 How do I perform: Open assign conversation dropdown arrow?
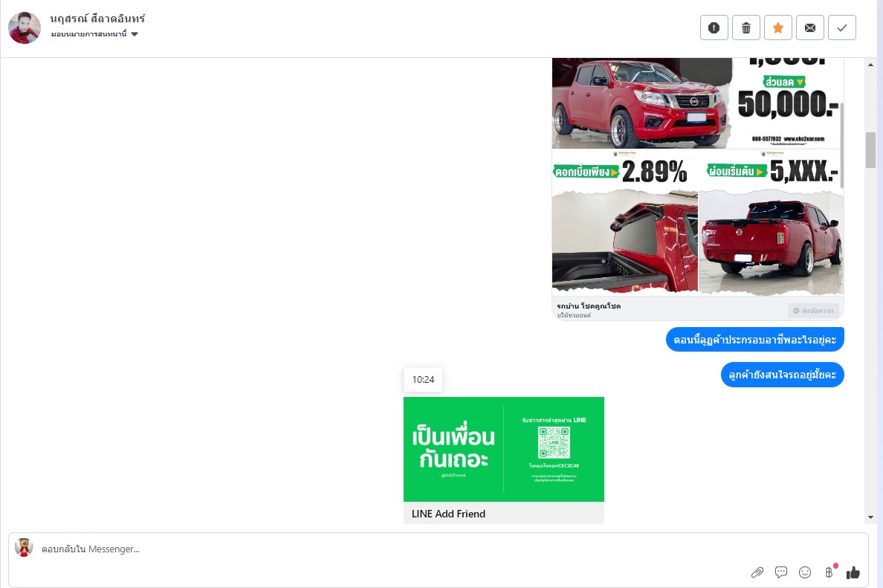pyautogui.click(x=135, y=34)
